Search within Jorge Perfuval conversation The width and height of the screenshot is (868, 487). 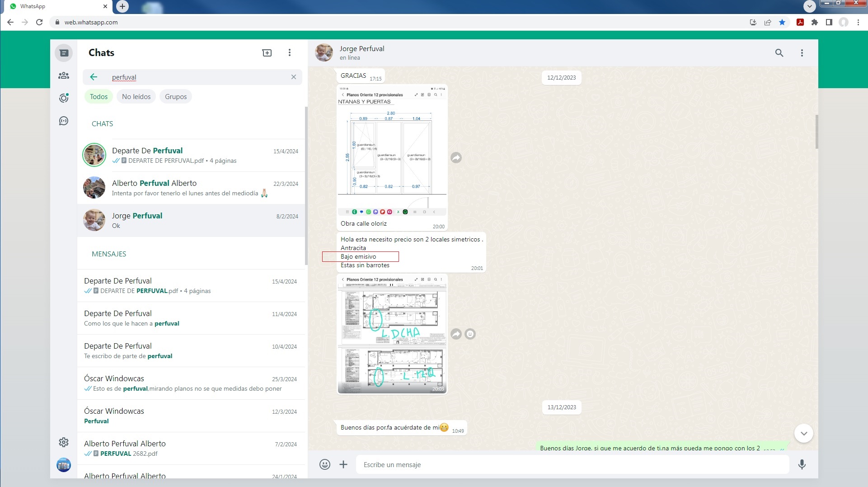click(779, 53)
